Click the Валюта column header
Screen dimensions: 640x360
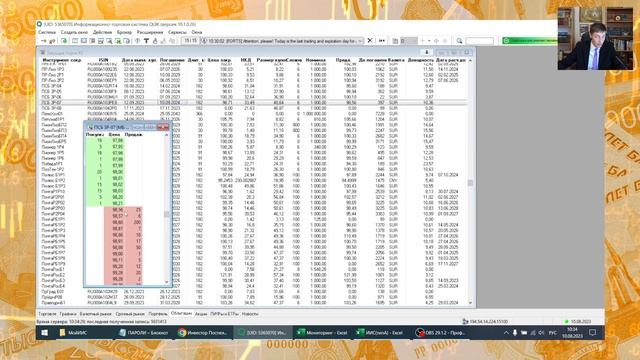pyautogui.click(x=396, y=60)
